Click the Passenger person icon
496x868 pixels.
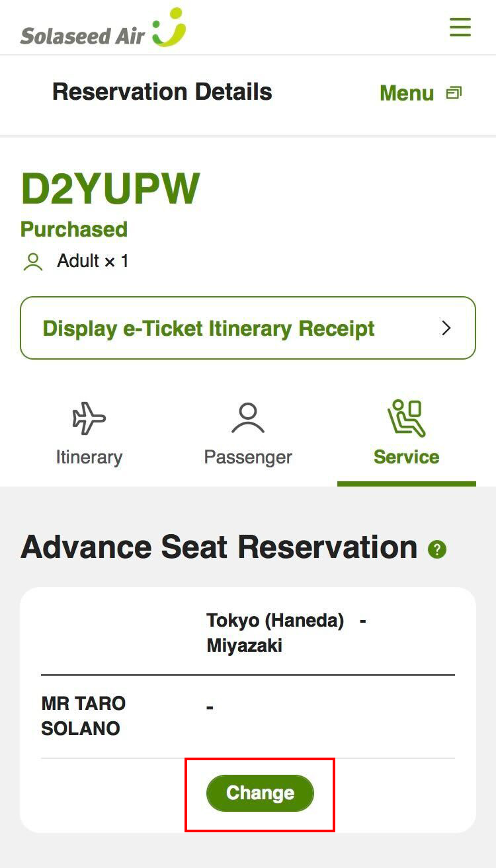click(x=248, y=418)
